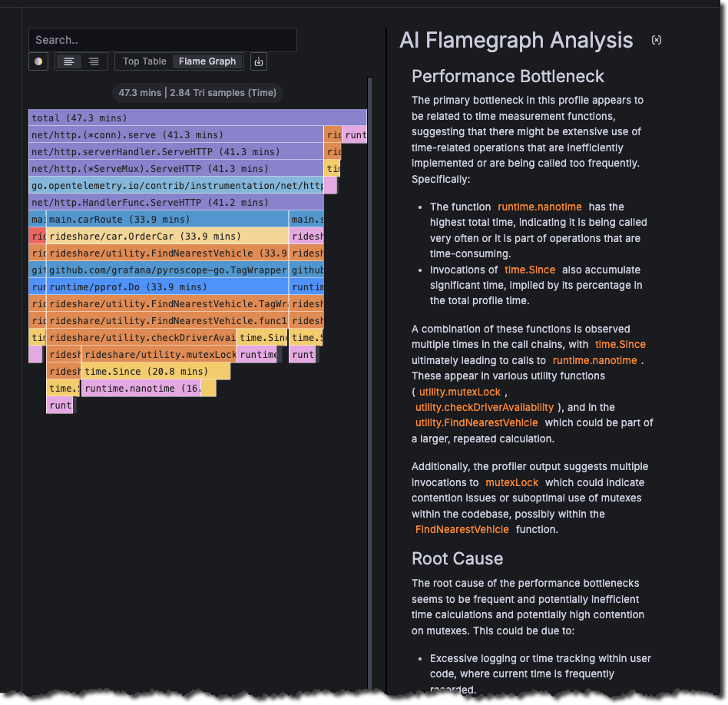Click the FindNearestVehicle highlighted function name
The height and width of the screenshot is (705, 728).
(462, 529)
